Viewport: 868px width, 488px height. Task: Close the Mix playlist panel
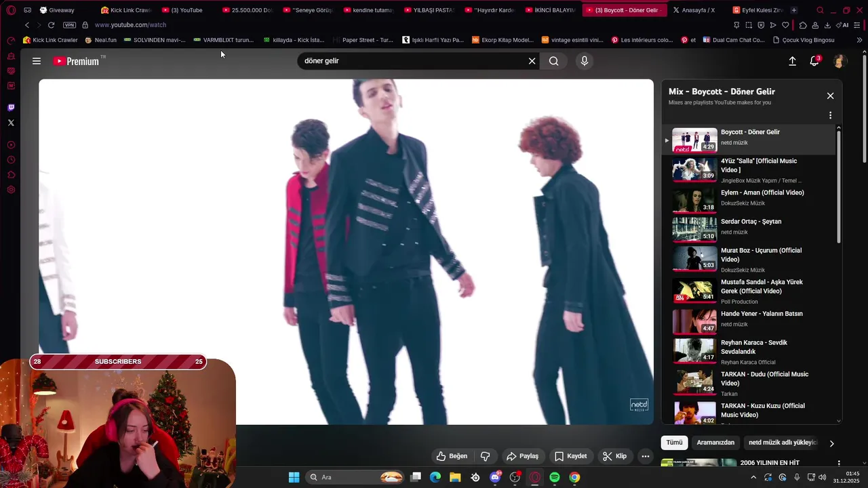[830, 96]
